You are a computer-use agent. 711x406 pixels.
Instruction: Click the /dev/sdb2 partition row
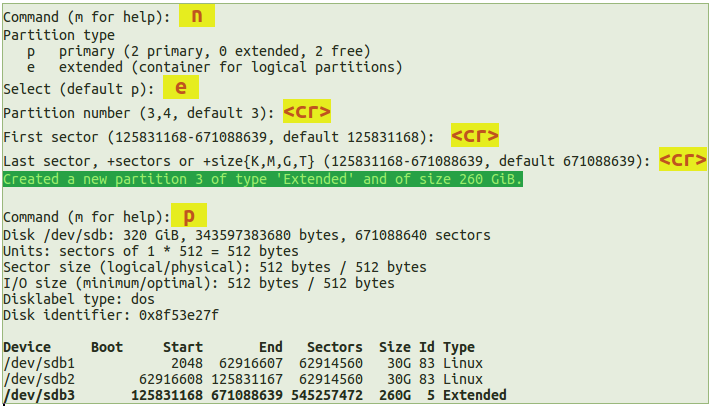(240, 379)
